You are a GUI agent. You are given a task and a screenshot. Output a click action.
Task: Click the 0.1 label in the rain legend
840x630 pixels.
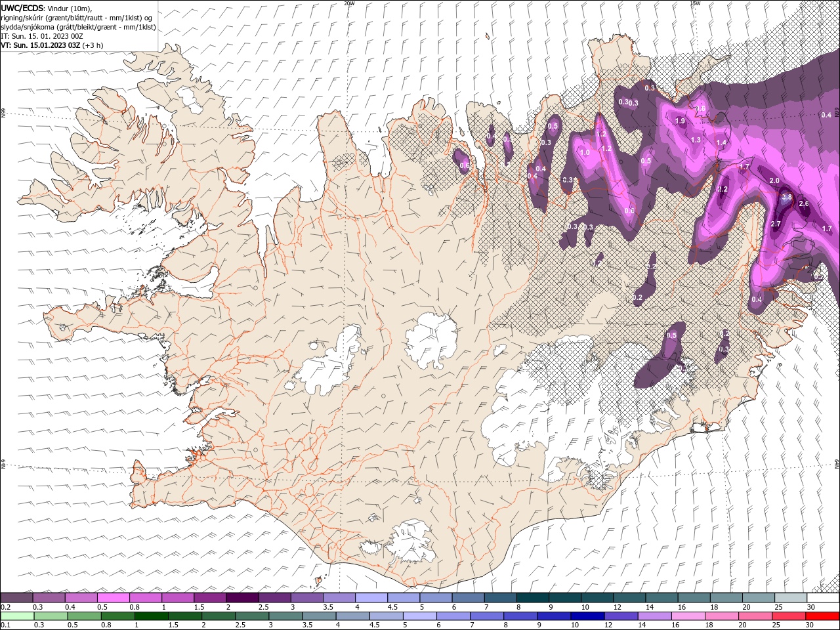(x=5, y=625)
